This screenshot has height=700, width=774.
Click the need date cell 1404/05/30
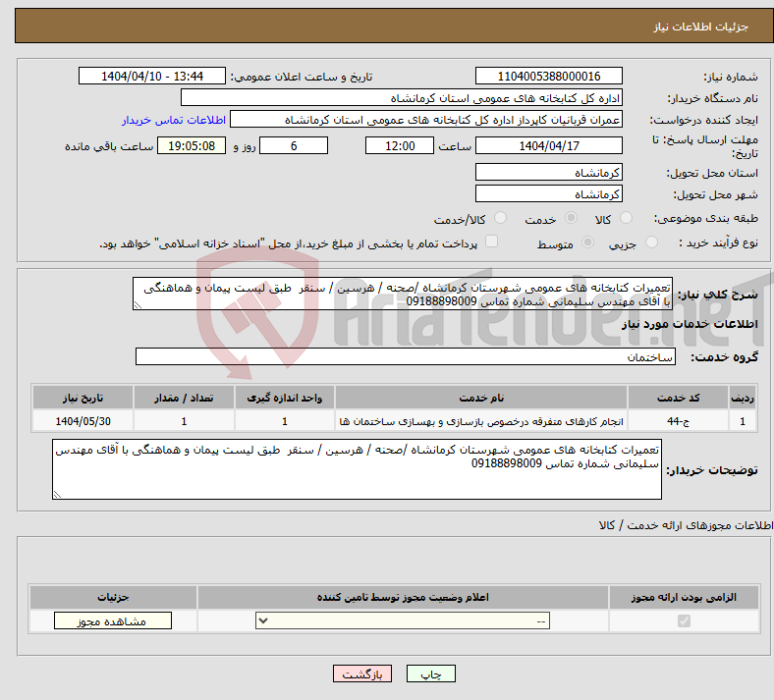[x=83, y=421]
